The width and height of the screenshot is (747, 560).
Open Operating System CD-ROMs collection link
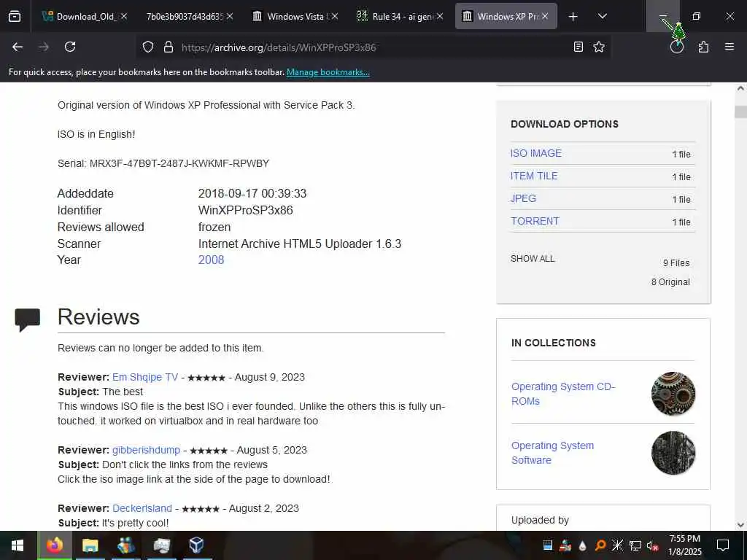563,394
